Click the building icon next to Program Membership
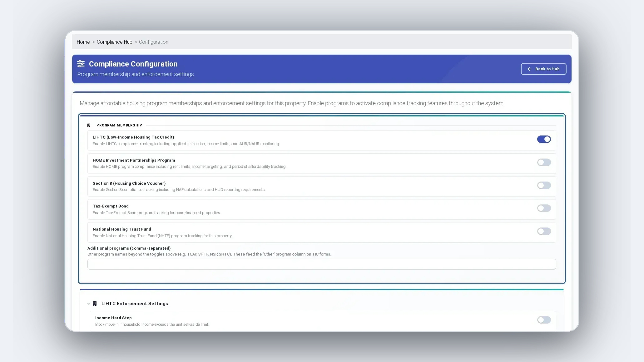Image resolution: width=644 pixels, height=362 pixels. 89,125
